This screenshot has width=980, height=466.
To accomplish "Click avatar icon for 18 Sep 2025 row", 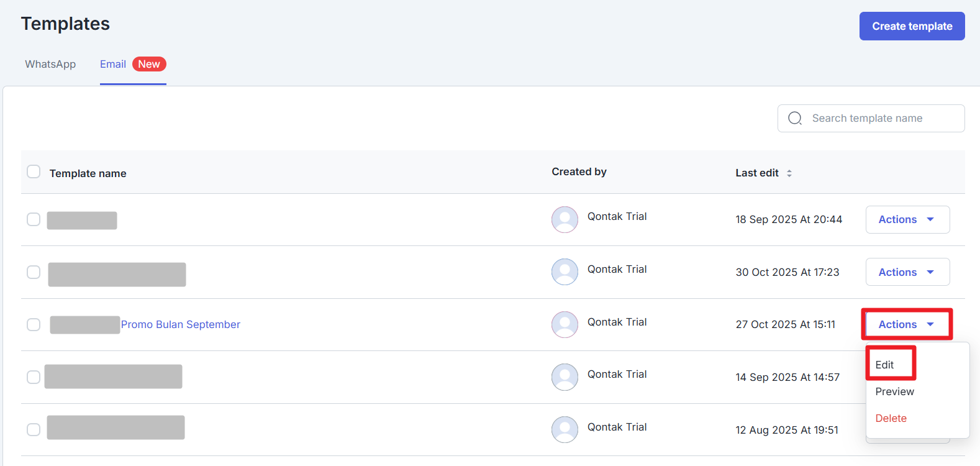I will pos(565,219).
